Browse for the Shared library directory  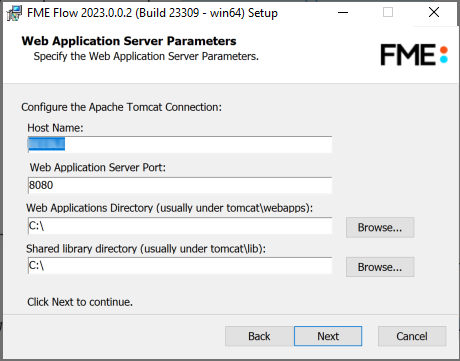(380, 267)
